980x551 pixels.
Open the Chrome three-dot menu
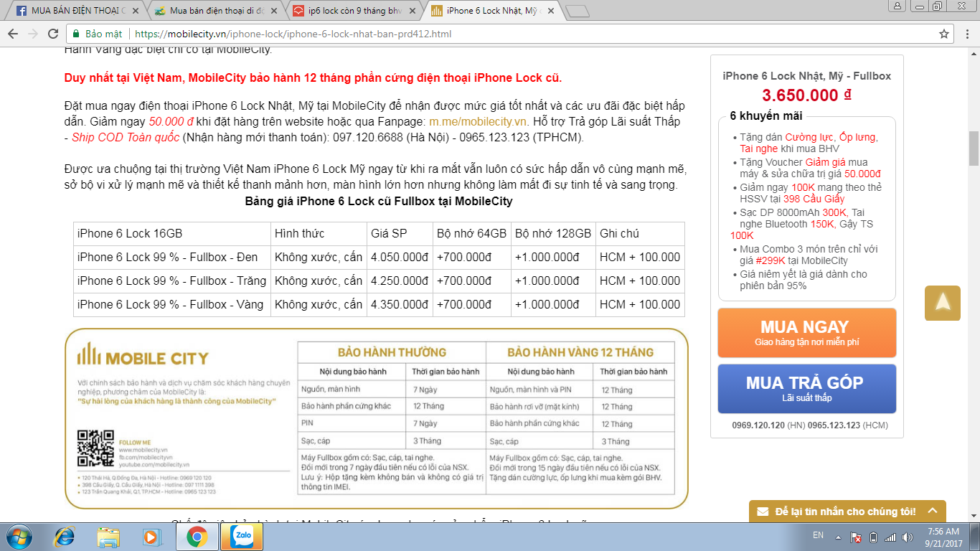(966, 34)
